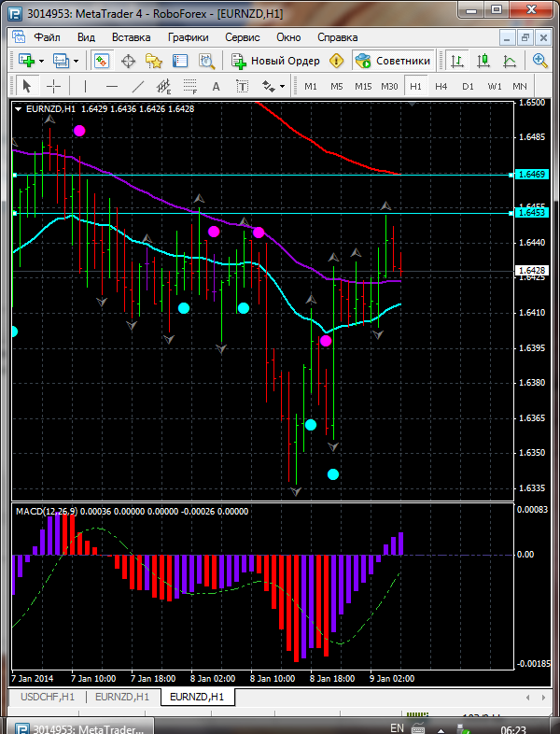
Task: Open the New Chart dropdown arrow
Action: click(42, 61)
